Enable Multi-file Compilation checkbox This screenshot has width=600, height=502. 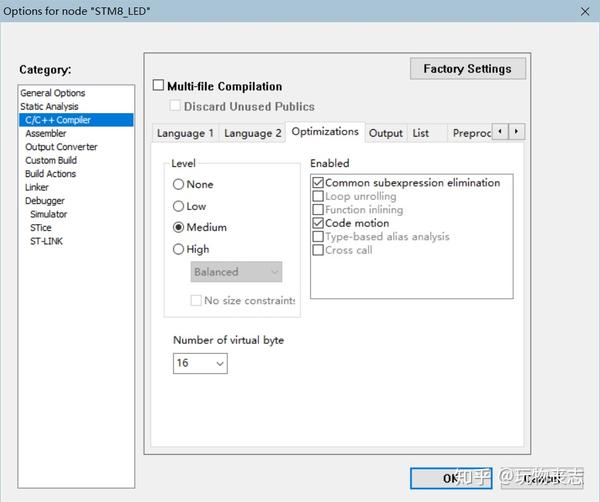pos(158,85)
